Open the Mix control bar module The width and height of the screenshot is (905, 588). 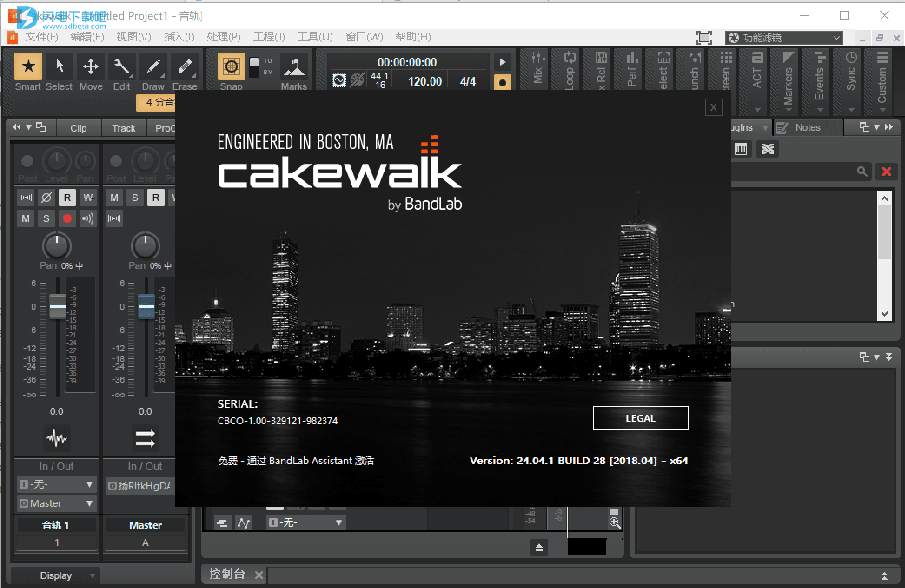(x=538, y=69)
